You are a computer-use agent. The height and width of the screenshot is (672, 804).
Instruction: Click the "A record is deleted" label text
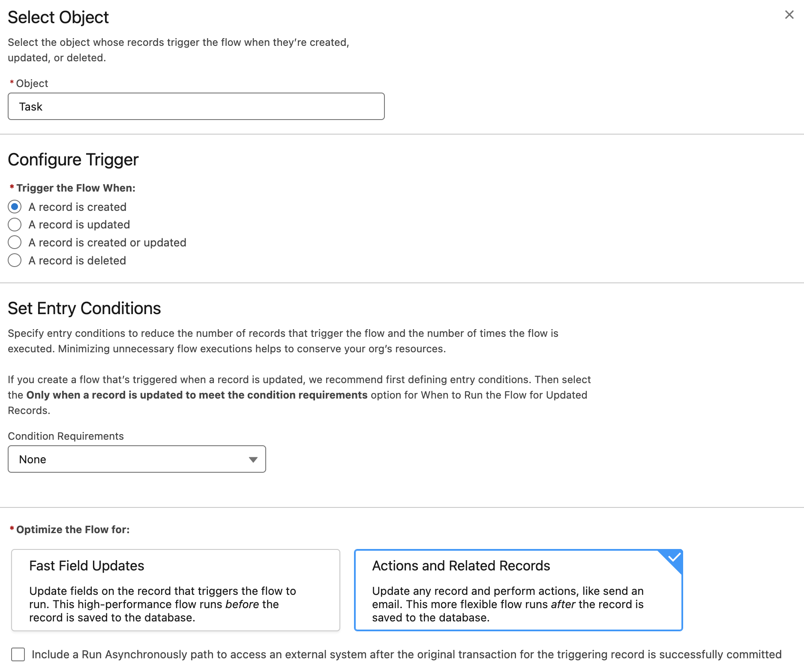click(77, 261)
